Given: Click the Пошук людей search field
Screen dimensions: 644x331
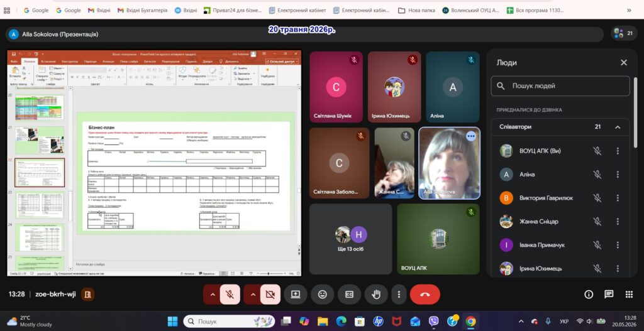Looking at the screenshot, I should [x=560, y=86].
